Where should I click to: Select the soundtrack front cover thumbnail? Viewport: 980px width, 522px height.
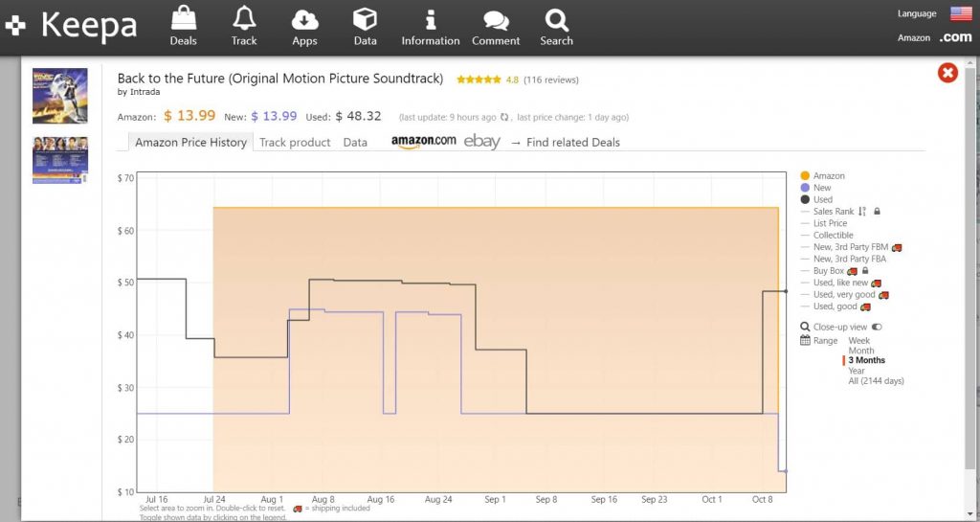(x=60, y=97)
